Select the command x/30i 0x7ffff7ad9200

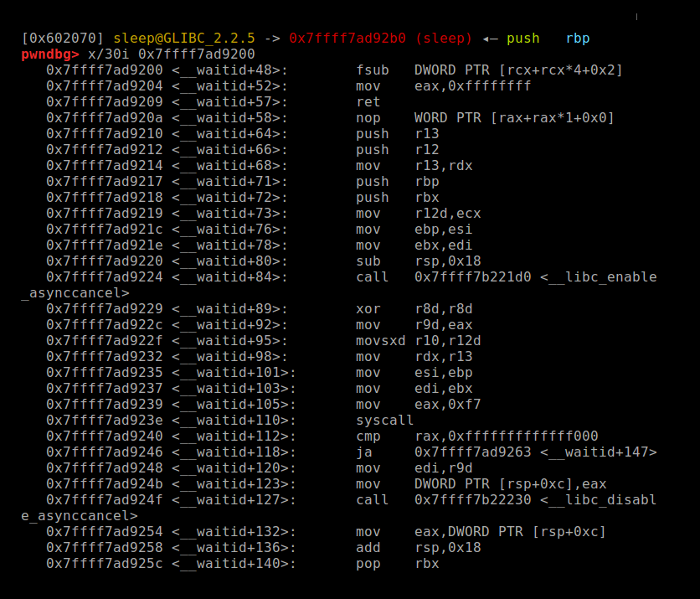point(172,54)
